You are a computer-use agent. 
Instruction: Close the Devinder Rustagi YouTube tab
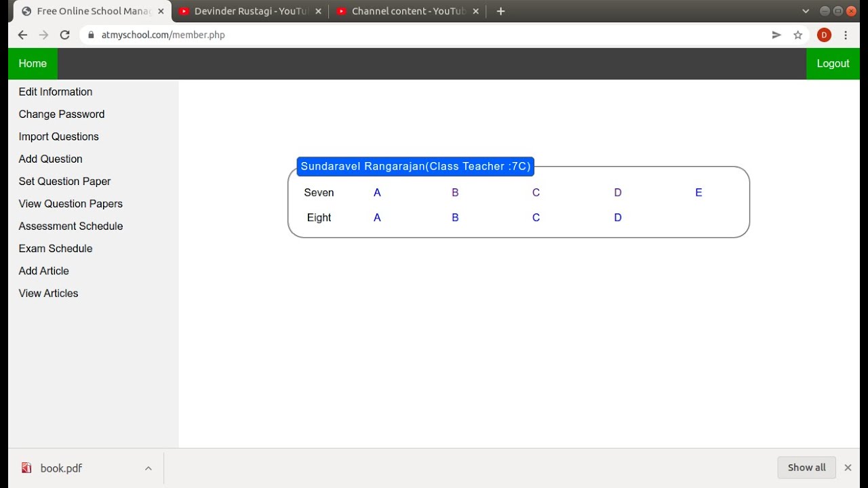click(318, 12)
